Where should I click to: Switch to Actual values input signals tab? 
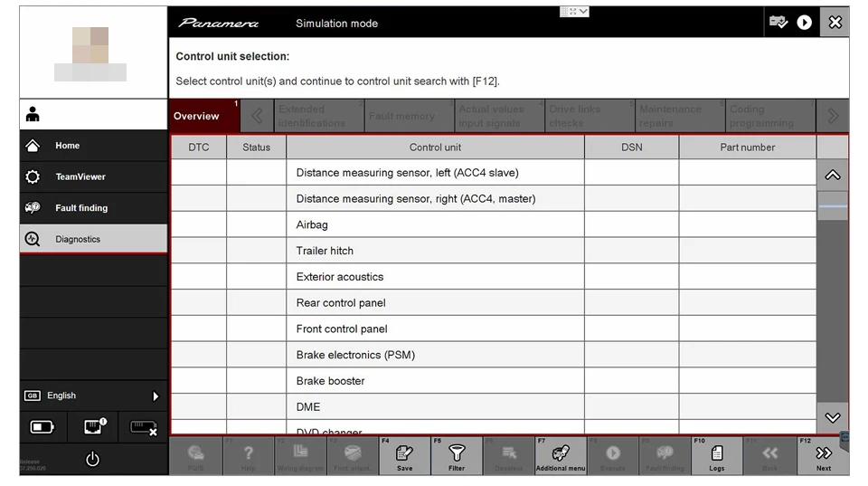[500, 116]
